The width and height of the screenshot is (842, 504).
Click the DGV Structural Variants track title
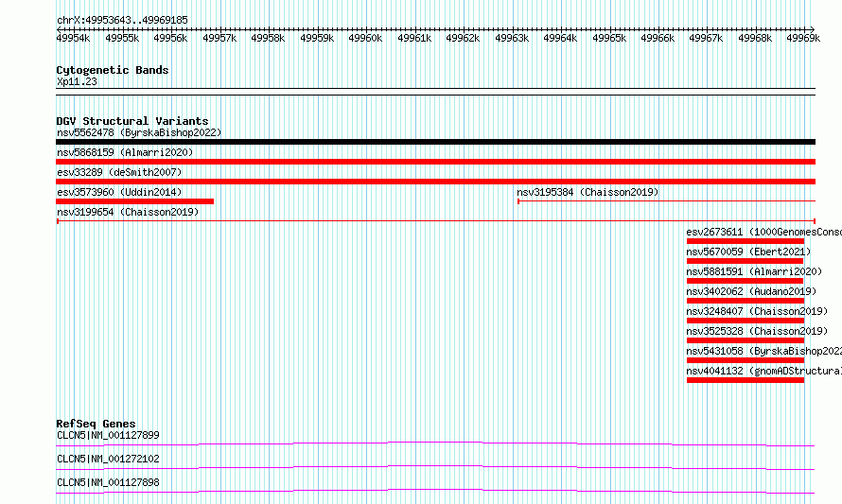(132, 121)
